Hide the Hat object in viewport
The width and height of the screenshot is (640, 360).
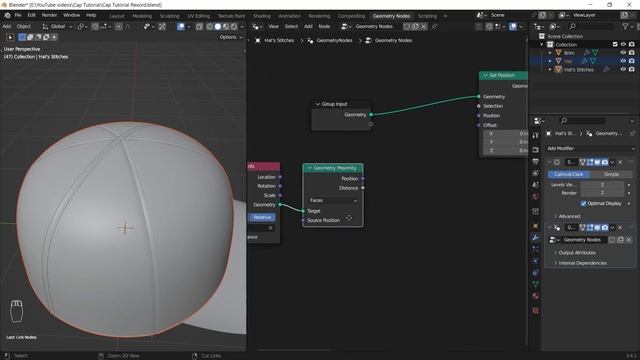623,61
